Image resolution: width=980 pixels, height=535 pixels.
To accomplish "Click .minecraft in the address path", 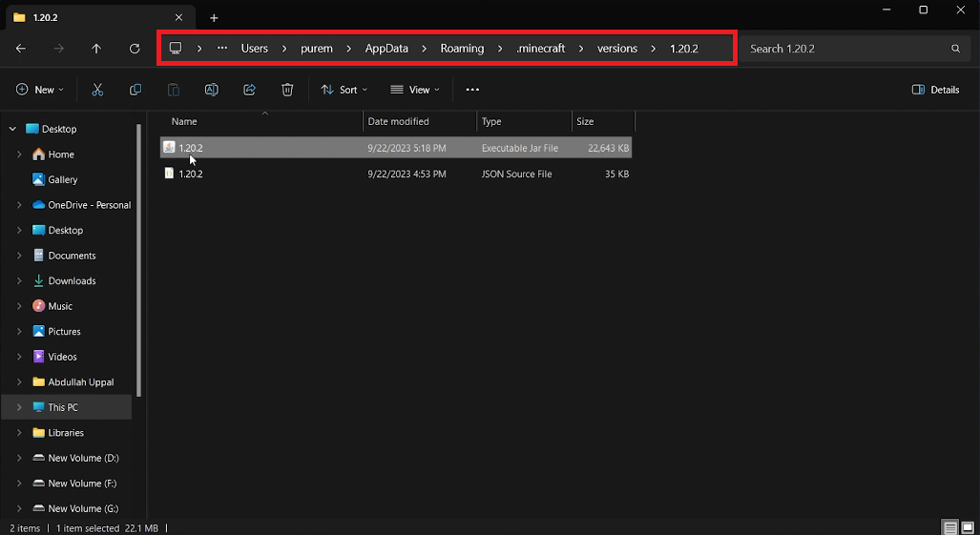I will pyautogui.click(x=541, y=49).
